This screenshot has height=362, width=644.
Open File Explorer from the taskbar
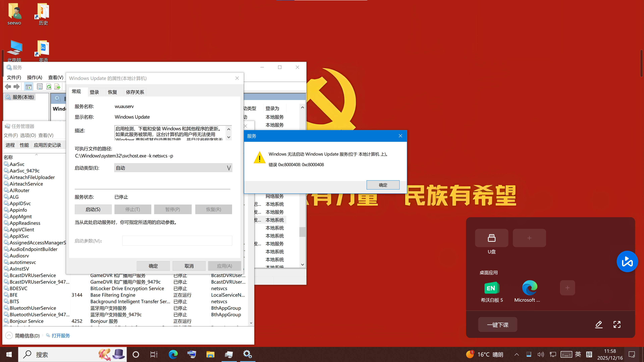[210, 354]
